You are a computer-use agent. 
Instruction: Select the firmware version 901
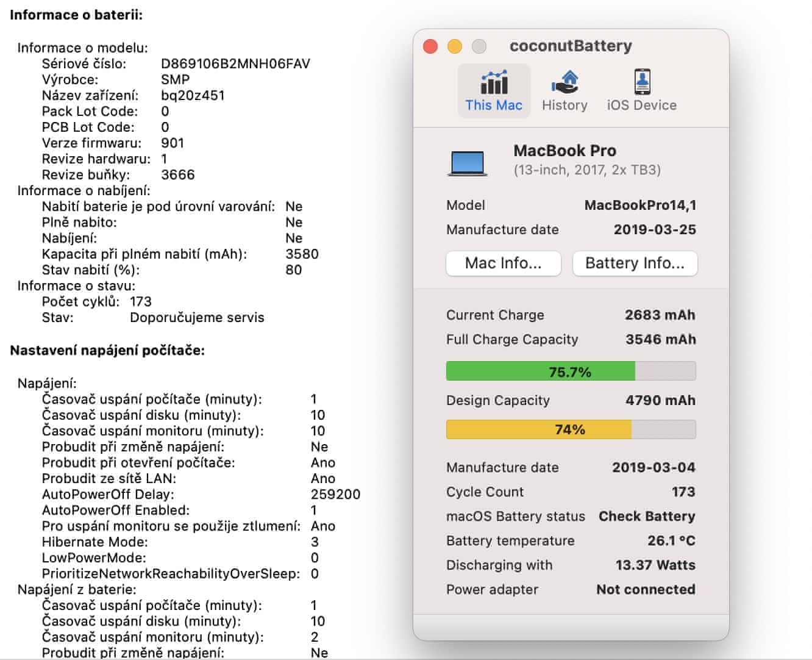point(173,143)
